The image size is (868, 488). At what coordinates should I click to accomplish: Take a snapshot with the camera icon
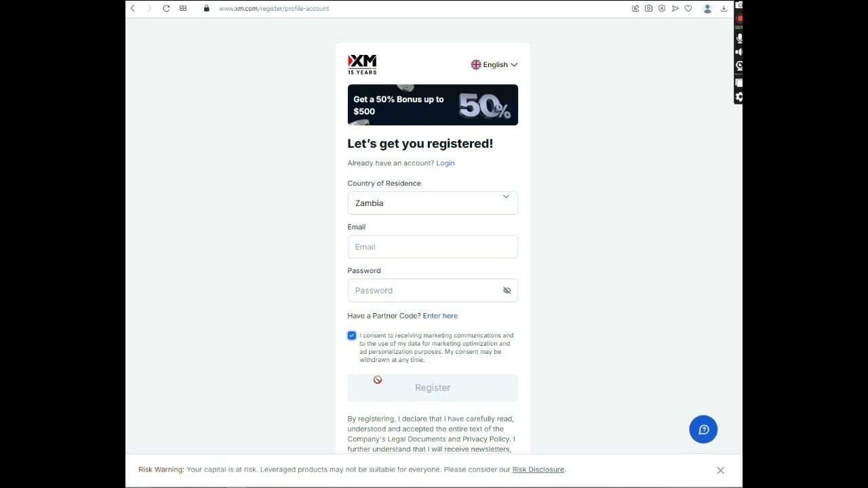[x=649, y=8]
